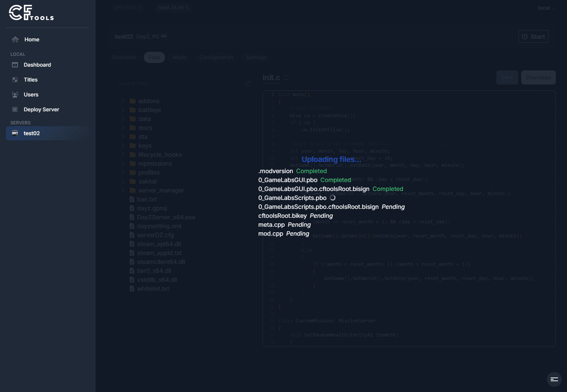
Task: Click the profiles folder icon
Action: [132, 172]
